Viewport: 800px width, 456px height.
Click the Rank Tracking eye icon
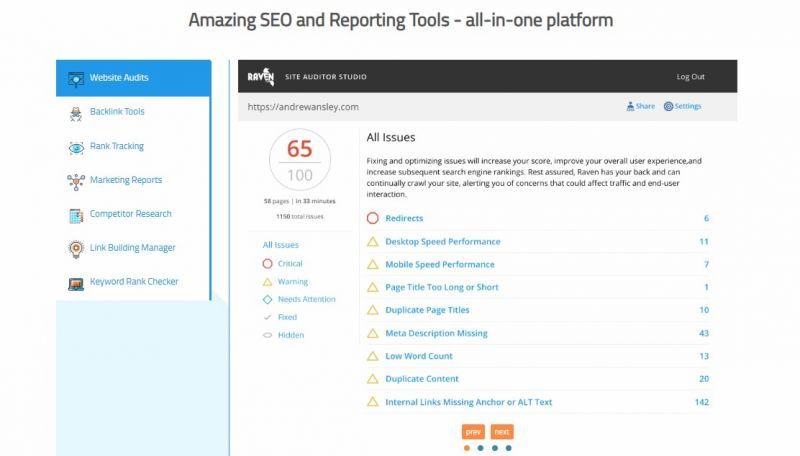coord(75,147)
